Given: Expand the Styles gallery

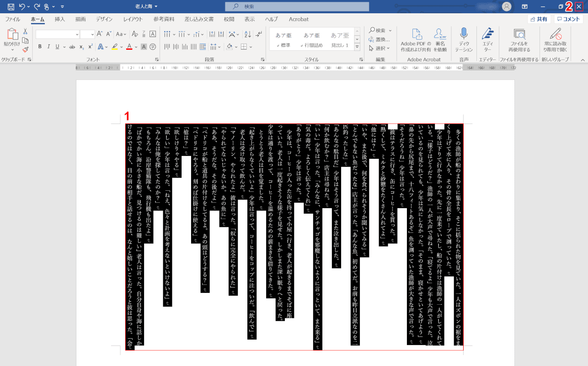Looking at the screenshot, I should coord(357,46).
